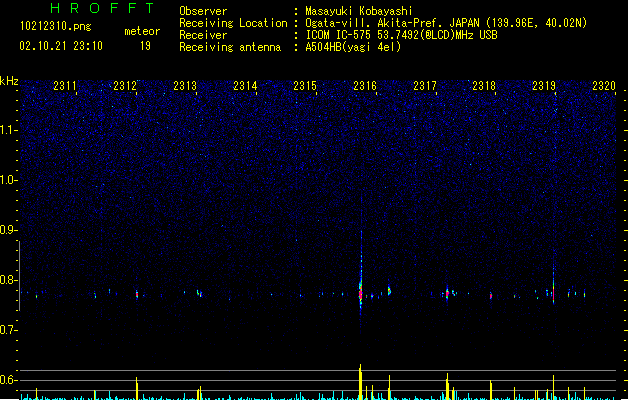
Task: Click the 1.1 kHz axis label
Action: tap(9, 130)
